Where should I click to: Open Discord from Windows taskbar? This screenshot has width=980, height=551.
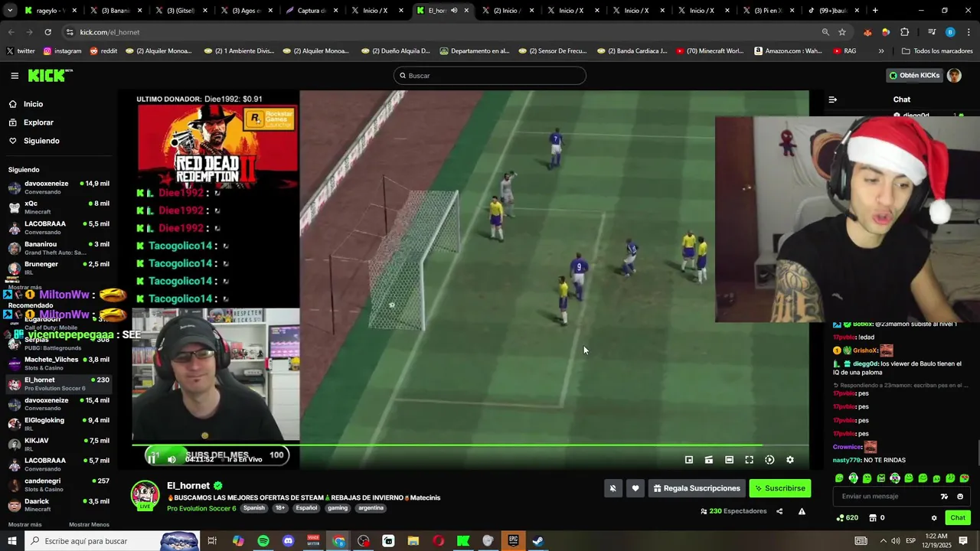tap(288, 541)
